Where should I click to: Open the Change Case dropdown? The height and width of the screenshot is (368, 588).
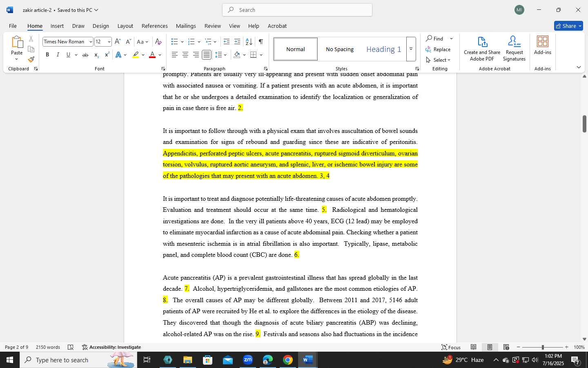point(143,42)
